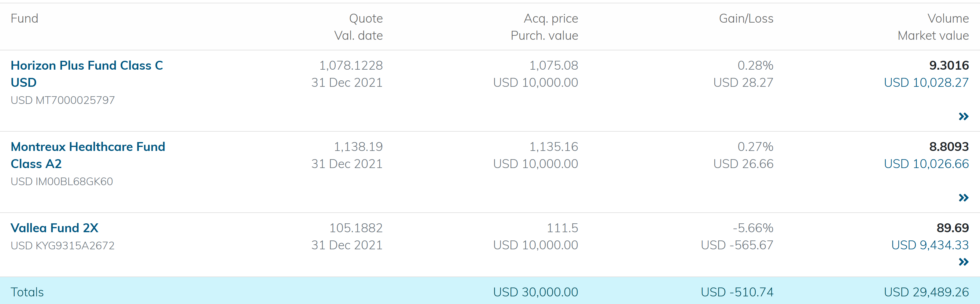Viewport: 980px width, 304px height.
Task: Click the Totals row label
Action: (x=27, y=292)
